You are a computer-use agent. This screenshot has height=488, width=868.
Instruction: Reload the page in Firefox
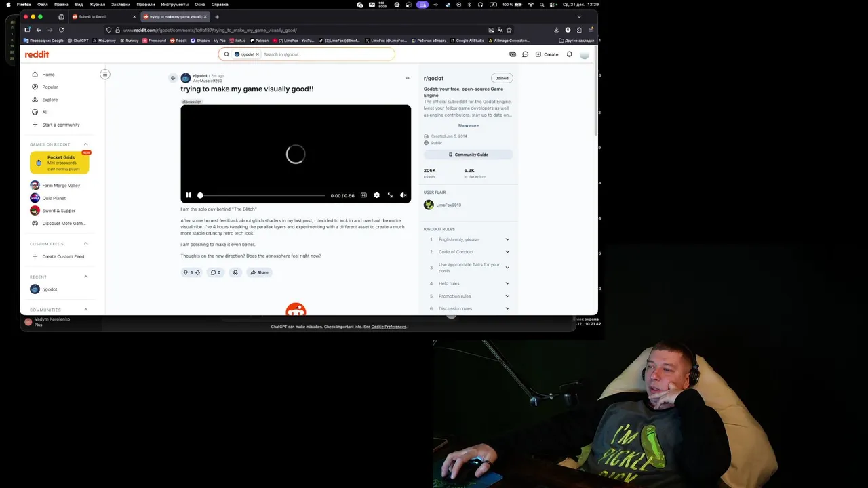click(x=61, y=30)
